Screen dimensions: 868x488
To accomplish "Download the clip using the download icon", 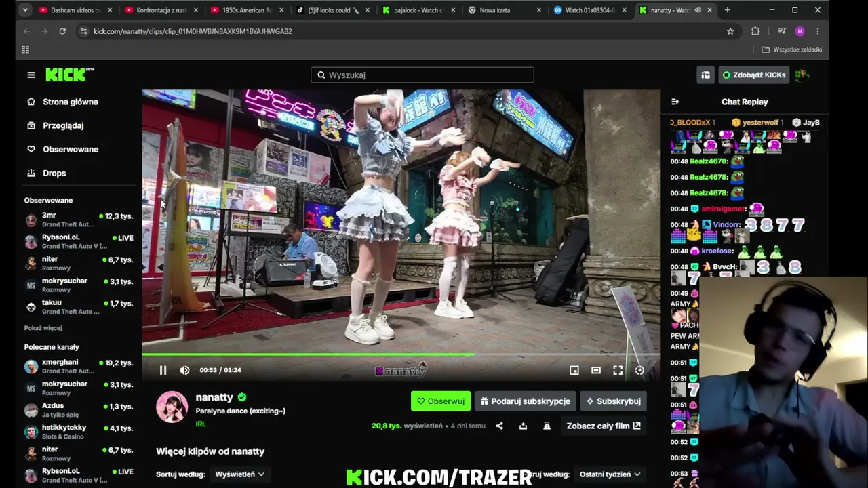I will (523, 426).
